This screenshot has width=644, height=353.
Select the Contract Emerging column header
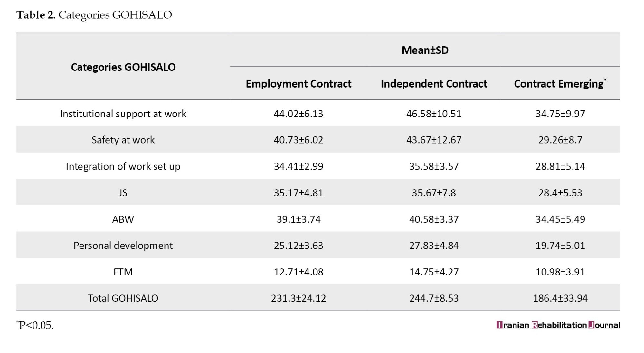560,84
